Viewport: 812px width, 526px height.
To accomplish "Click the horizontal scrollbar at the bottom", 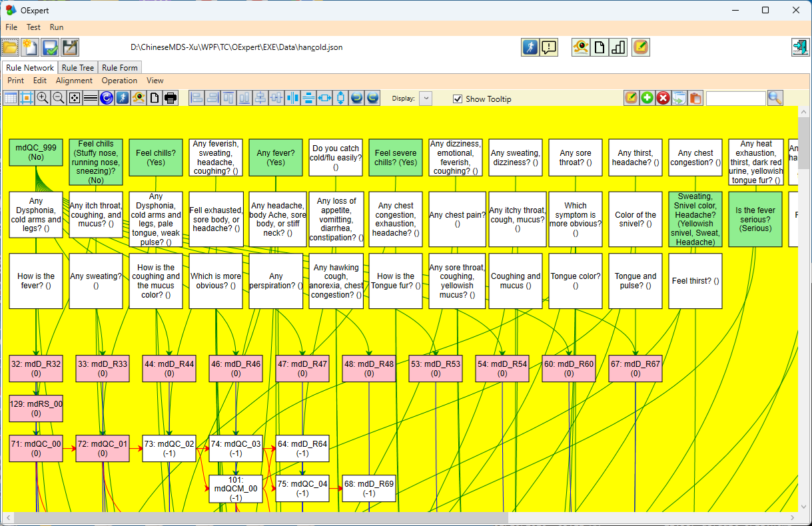I will coord(266,517).
